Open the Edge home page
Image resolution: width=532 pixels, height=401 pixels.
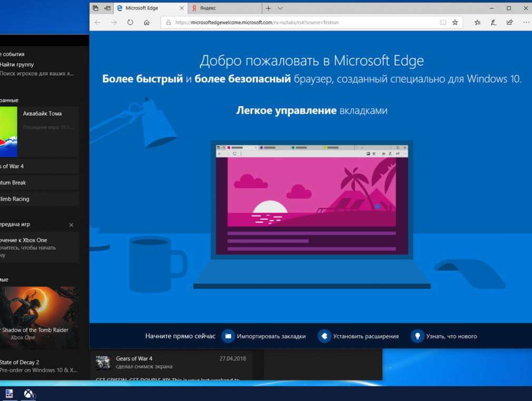pos(146,23)
